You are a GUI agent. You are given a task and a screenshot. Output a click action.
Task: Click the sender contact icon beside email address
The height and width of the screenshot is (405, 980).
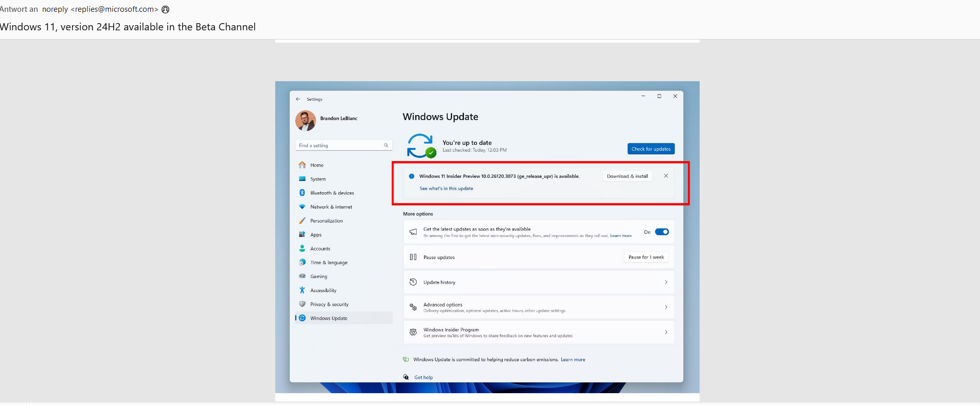tap(166, 9)
